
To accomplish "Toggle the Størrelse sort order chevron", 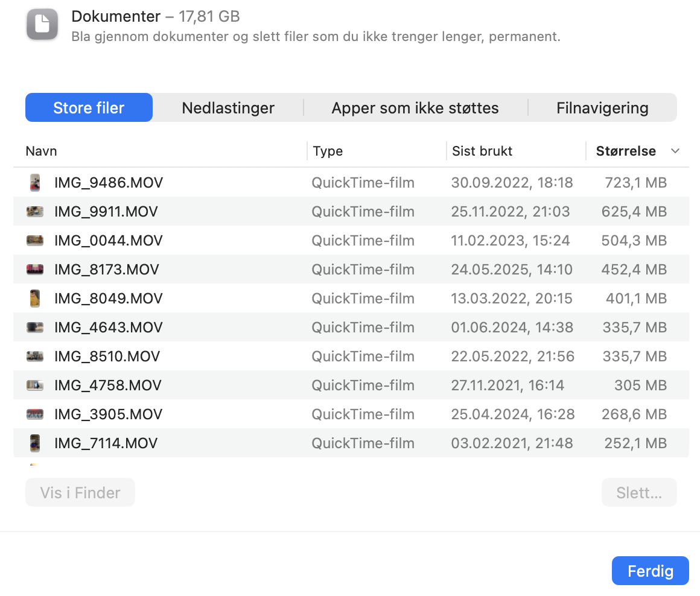I will tap(675, 151).
